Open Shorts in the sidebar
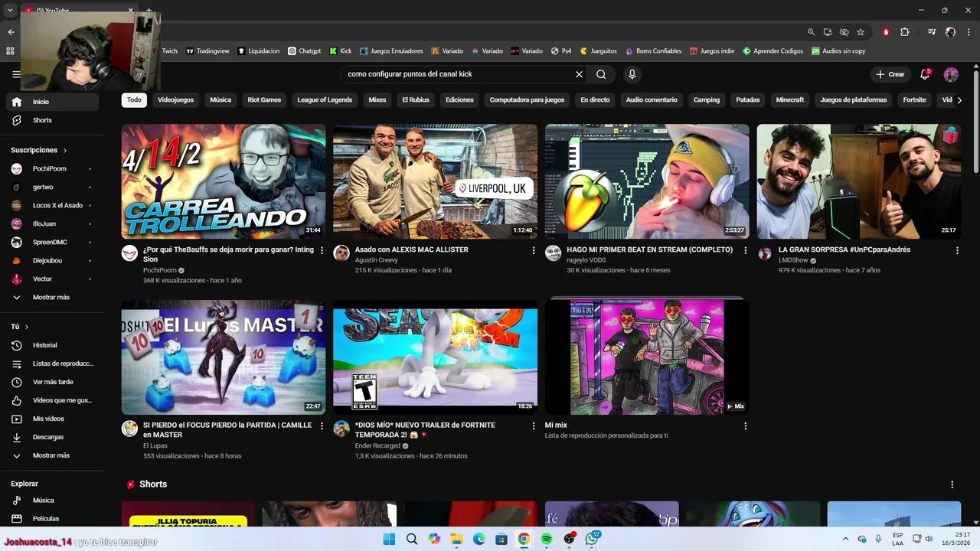 coord(52,120)
